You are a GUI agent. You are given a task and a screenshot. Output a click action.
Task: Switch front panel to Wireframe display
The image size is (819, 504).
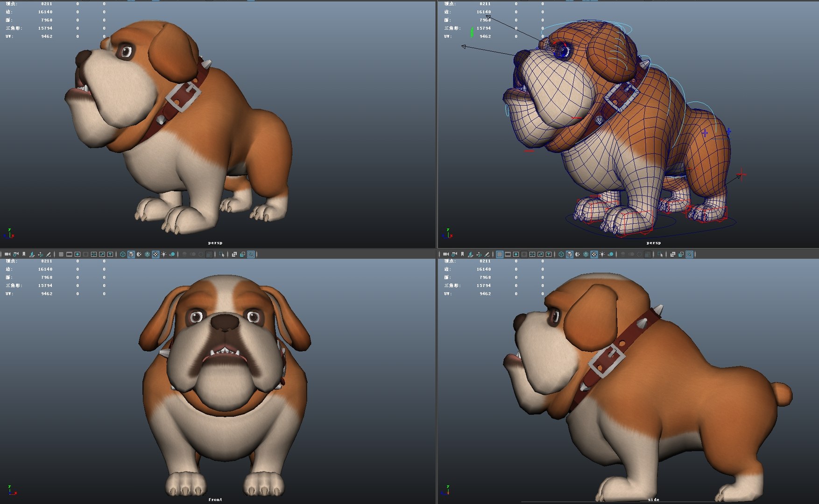tap(122, 254)
